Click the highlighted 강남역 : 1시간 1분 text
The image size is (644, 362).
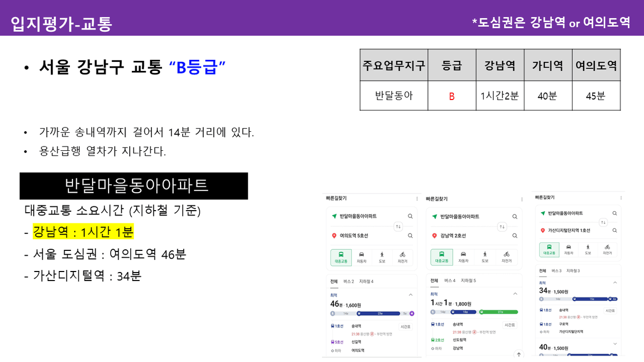(x=83, y=231)
